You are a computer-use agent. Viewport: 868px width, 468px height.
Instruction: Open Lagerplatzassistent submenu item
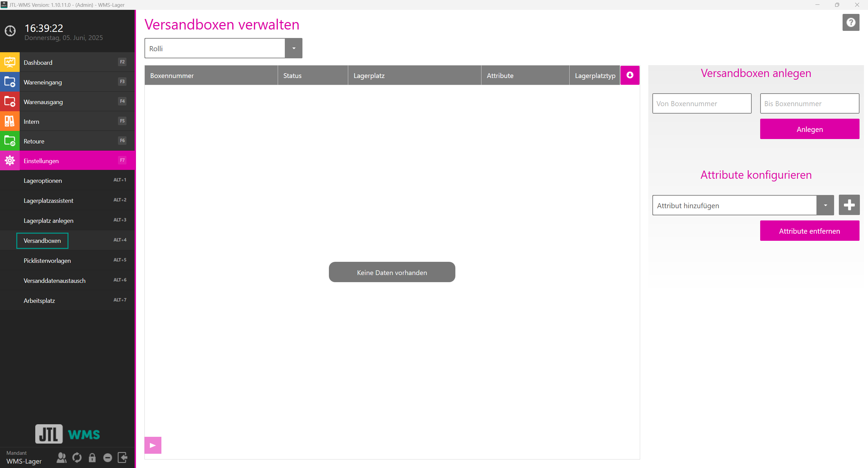48,201
